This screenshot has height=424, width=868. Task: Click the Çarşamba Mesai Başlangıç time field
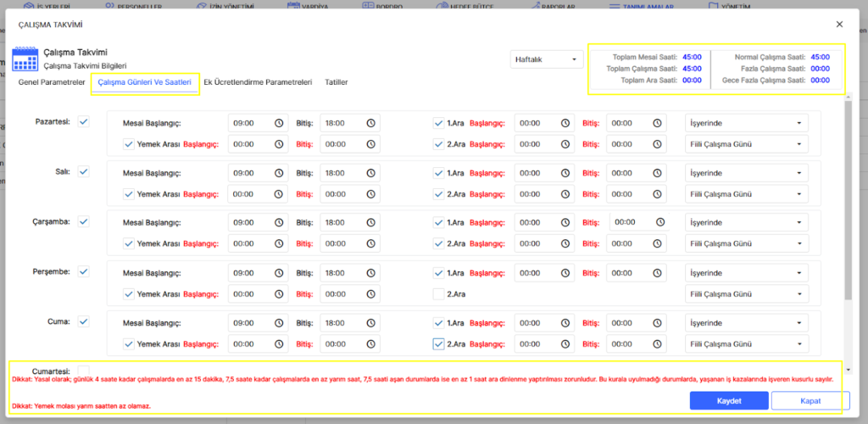pos(251,223)
